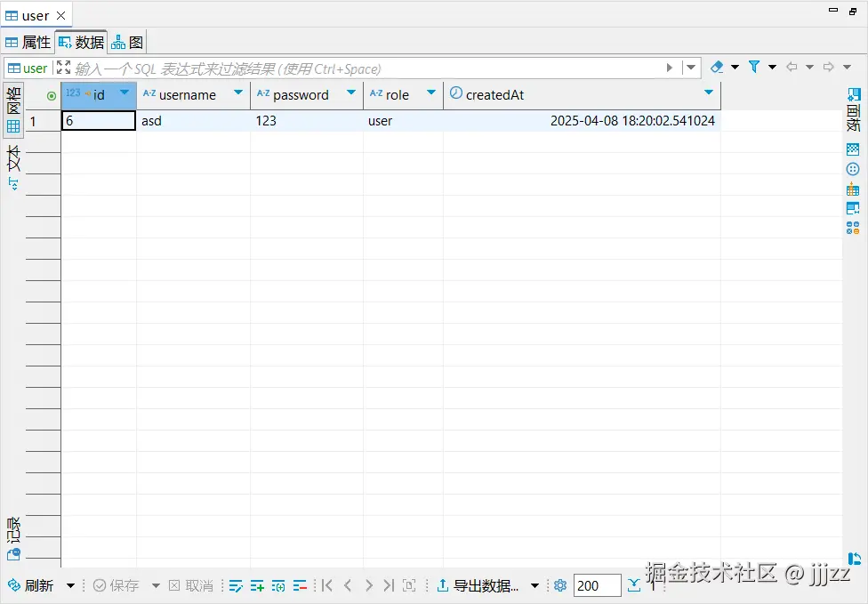Switch to 文本 text view on left edge

(13, 166)
